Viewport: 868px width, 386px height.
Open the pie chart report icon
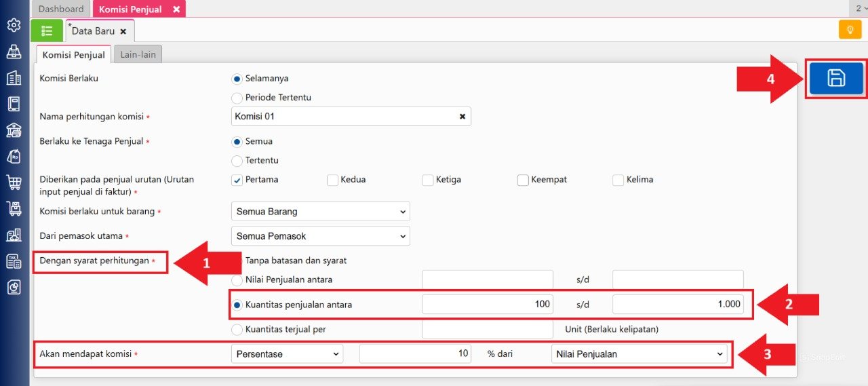(x=14, y=287)
